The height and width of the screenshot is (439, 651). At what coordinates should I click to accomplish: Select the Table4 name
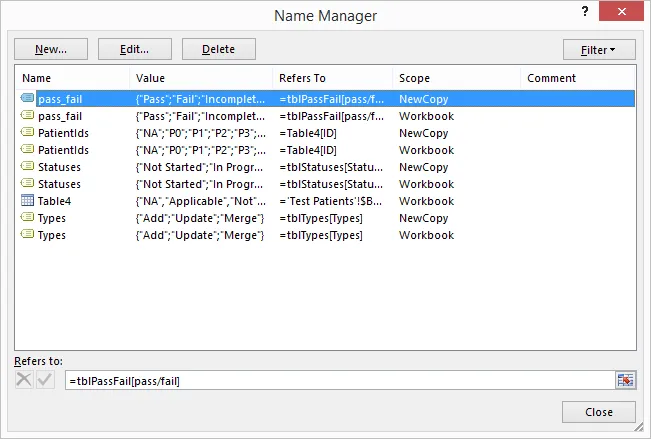54,201
